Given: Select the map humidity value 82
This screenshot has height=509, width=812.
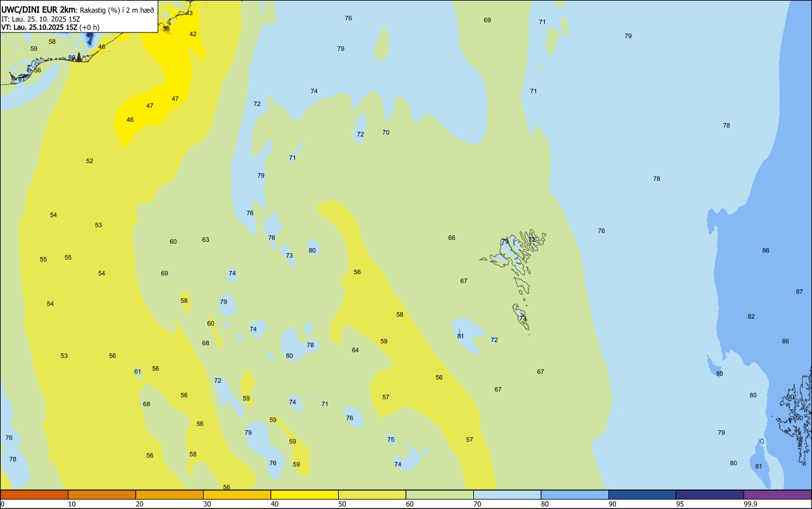Looking at the screenshot, I should (x=751, y=317).
